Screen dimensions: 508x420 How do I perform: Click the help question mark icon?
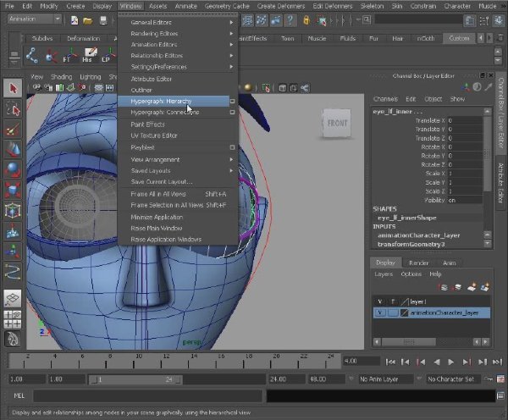290,20
